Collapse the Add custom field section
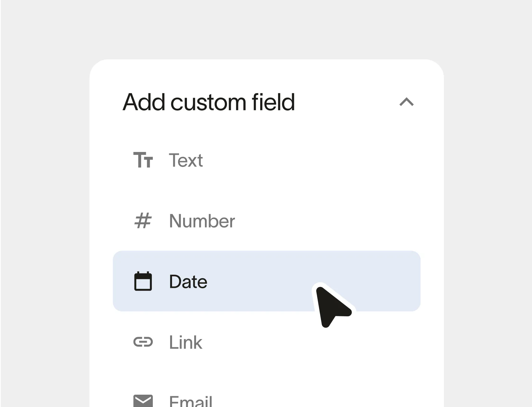This screenshot has height=407, width=532. pos(406,102)
